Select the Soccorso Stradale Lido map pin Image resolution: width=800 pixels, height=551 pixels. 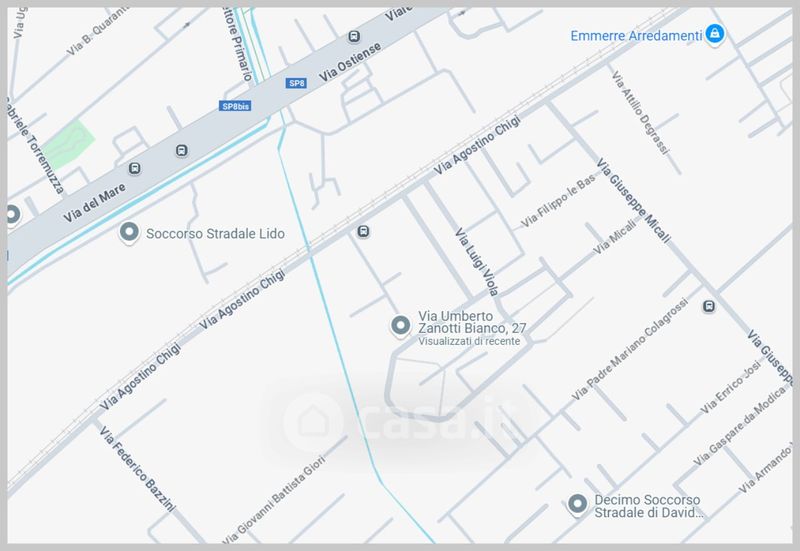pyautogui.click(x=129, y=232)
